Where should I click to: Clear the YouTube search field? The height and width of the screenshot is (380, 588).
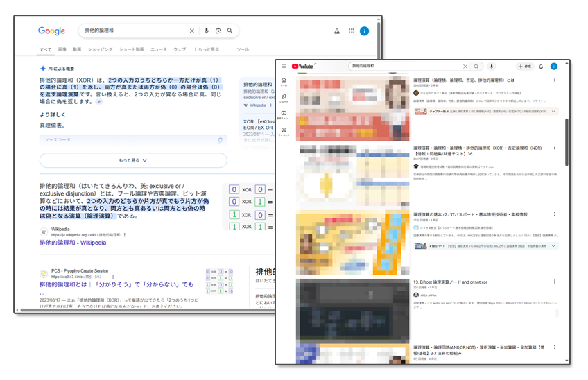[x=465, y=67]
